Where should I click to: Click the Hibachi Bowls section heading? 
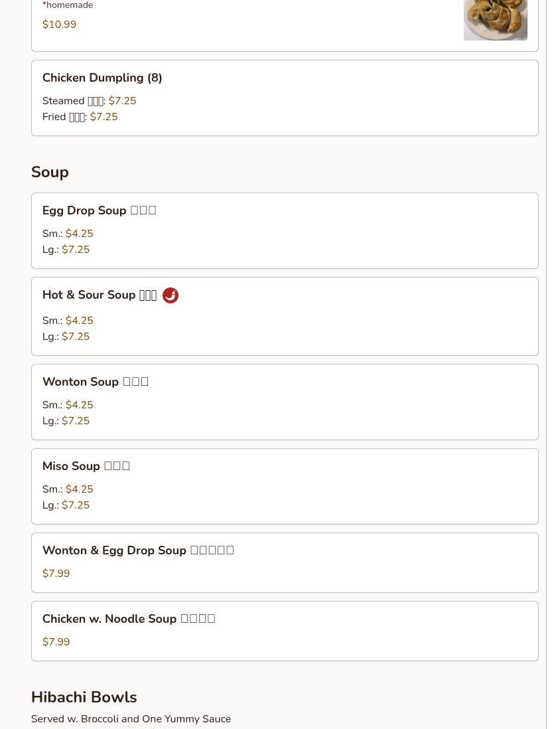pyautogui.click(x=84, y=697)
